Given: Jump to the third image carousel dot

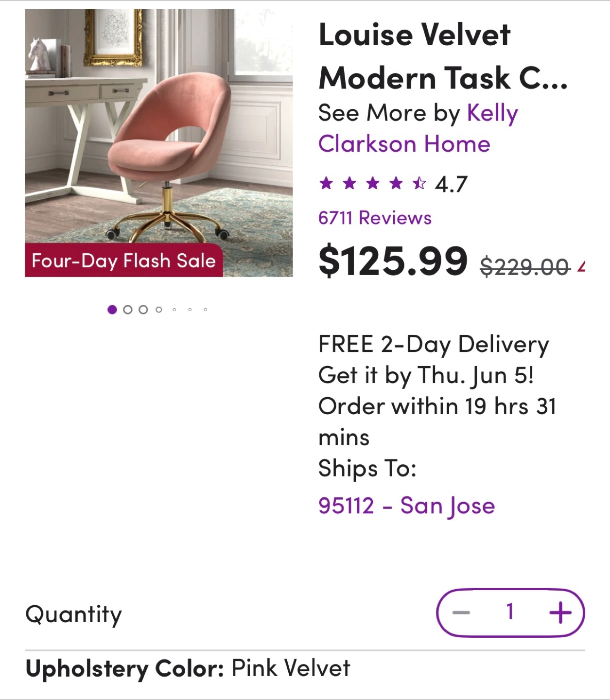Looking at the screenshot, I should pos(143,310).
